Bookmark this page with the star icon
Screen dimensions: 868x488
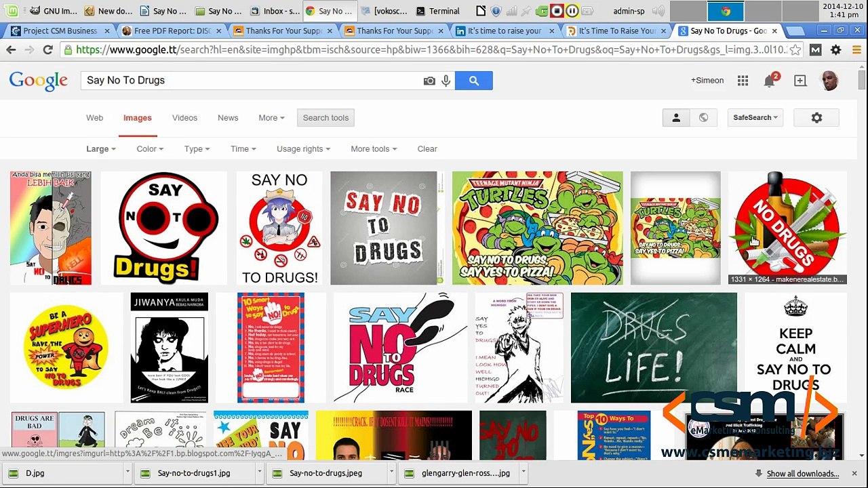point(795,49)
